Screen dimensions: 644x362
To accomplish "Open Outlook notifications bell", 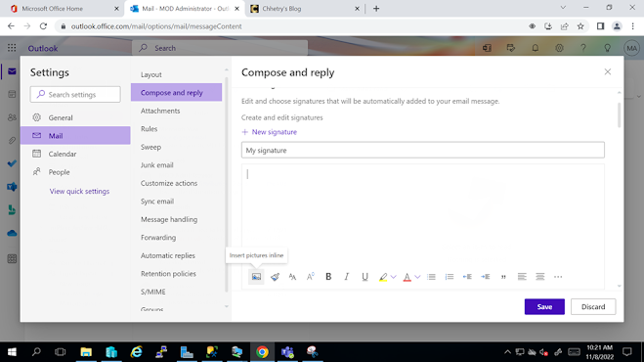I will 536,48.
